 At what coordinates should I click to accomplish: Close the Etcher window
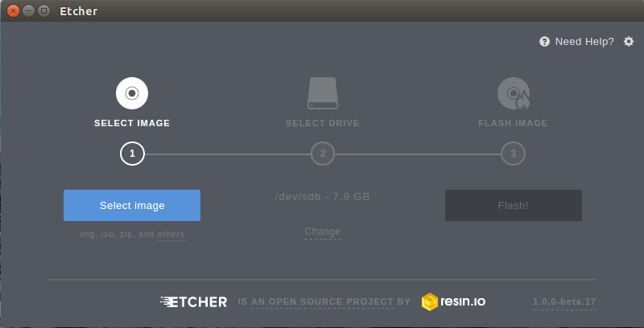coord(13,11)
